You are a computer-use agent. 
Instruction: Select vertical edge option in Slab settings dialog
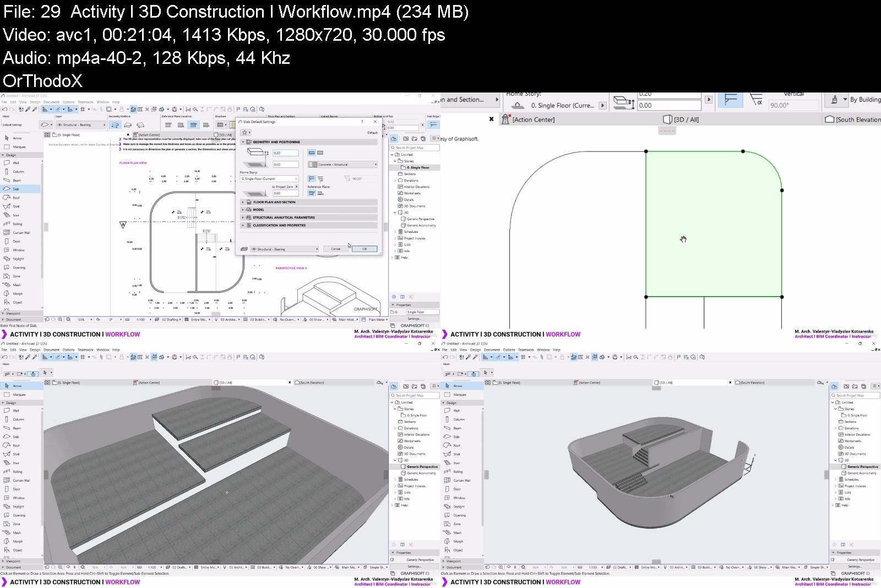pos(312,178)
